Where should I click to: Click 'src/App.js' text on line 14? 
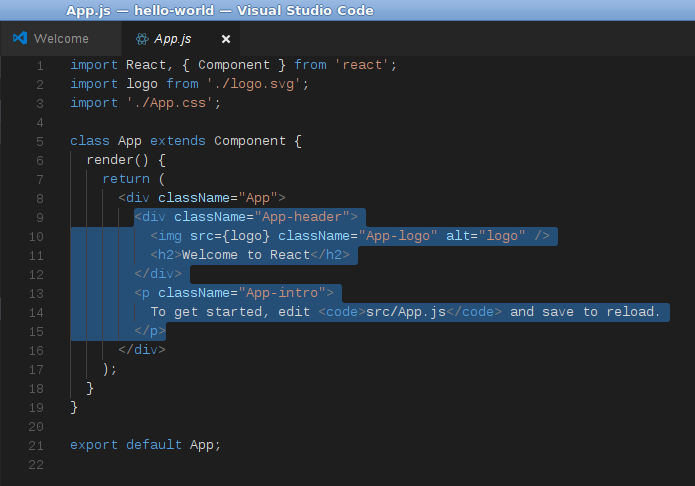tap(406, 312)
